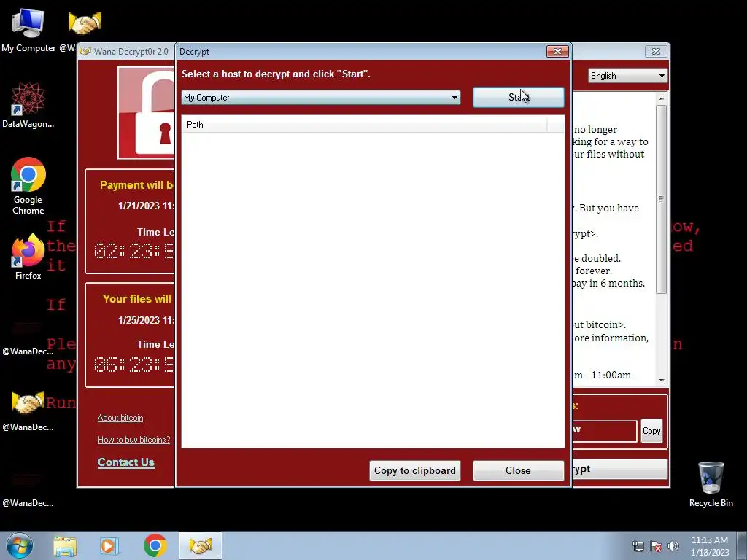Click the Start button in Decrypt dialog
The image size is (747, 560).
coord(519,97)
